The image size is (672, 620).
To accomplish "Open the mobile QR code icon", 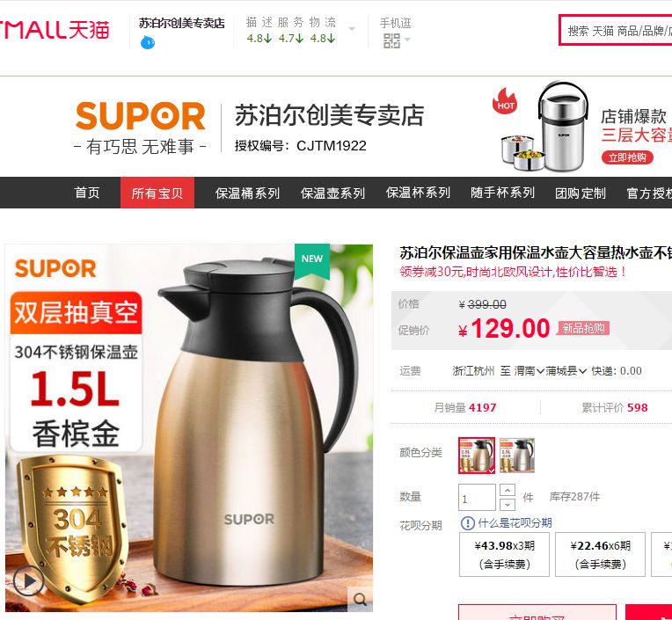I will point(391,41).
